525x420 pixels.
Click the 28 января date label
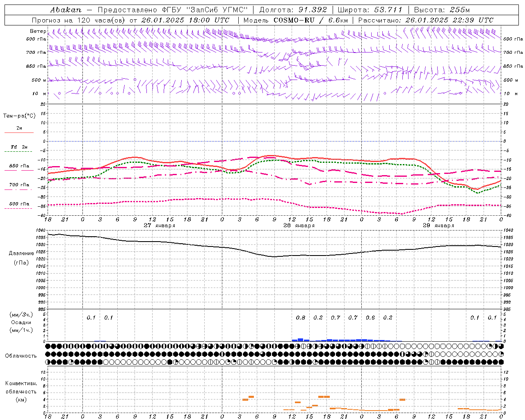299,226
